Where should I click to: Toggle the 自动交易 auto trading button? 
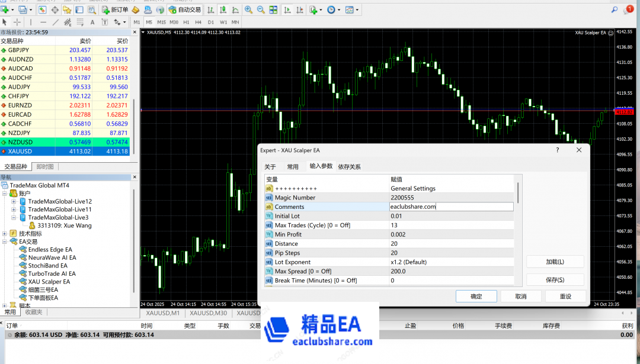point(184,9)
